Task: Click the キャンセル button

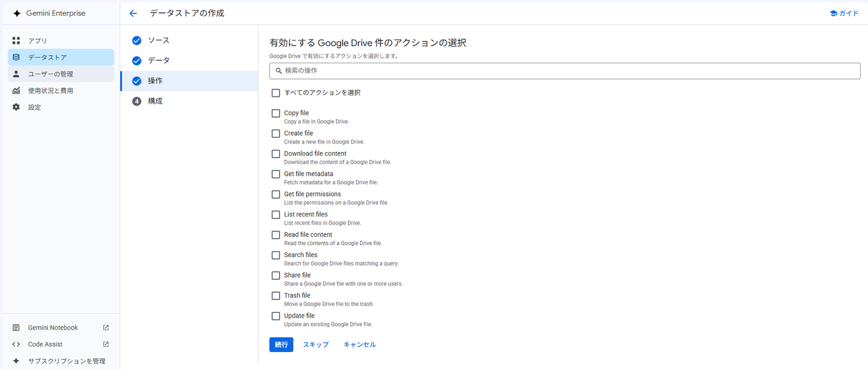Action: click(360, 345)
